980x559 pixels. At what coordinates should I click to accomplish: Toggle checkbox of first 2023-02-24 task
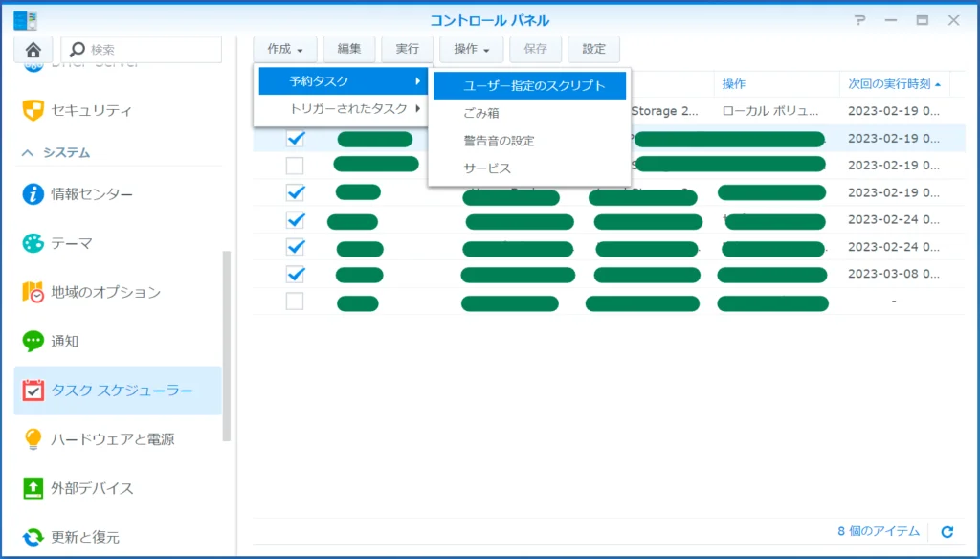(x=296, y=220)
